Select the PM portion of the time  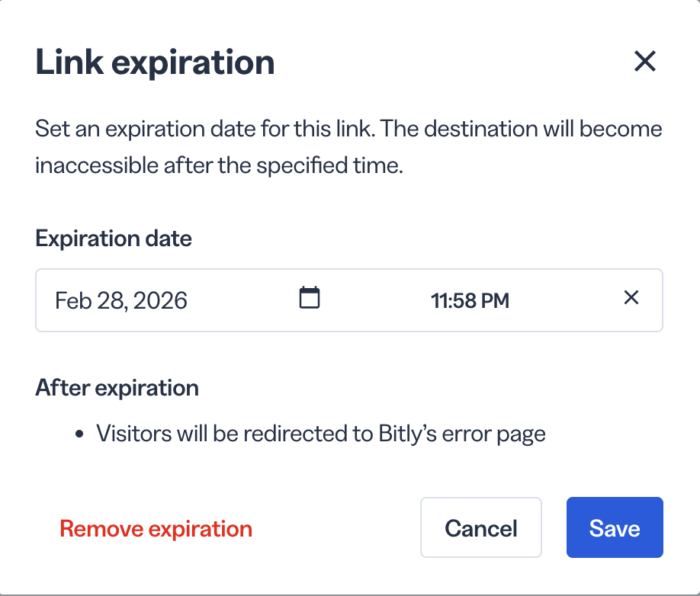(495, 301)
